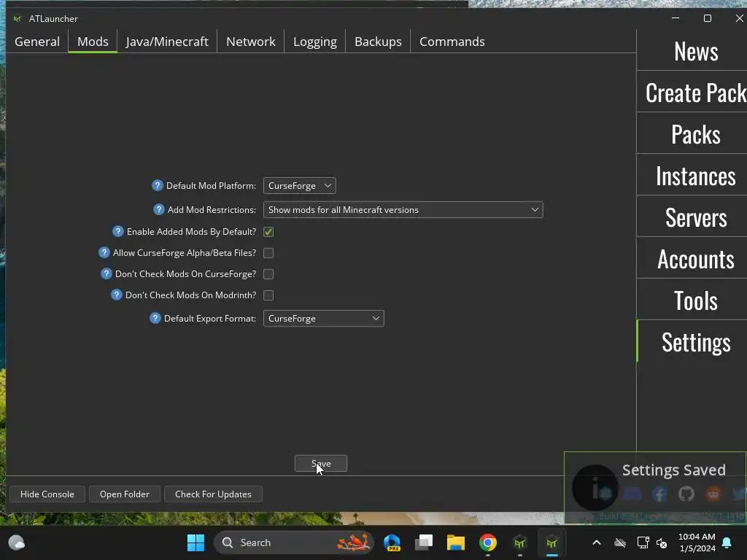This screenshot has width=747, height=560.
Task: Open Google Chrome from taskbar
Action: (488, 542)
